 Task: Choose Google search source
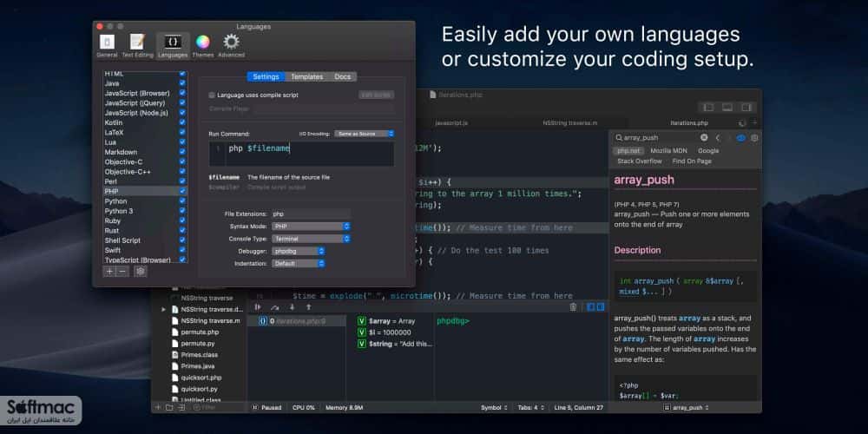708,150
